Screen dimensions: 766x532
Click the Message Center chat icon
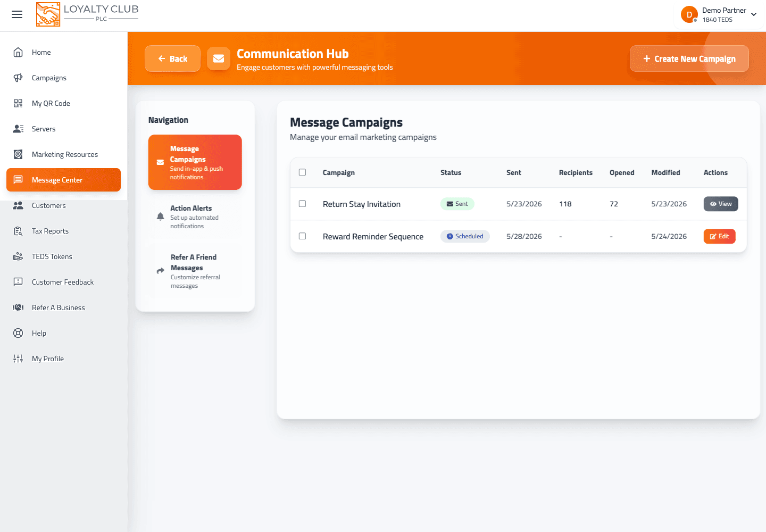tap(18, 180)
